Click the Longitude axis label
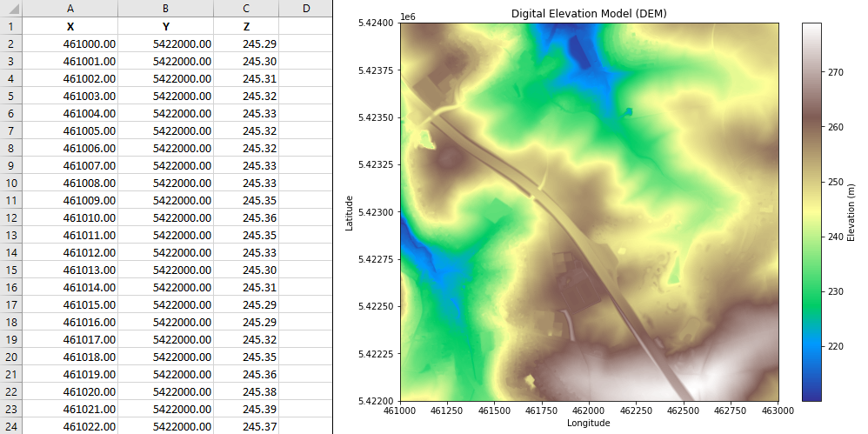 589,424
